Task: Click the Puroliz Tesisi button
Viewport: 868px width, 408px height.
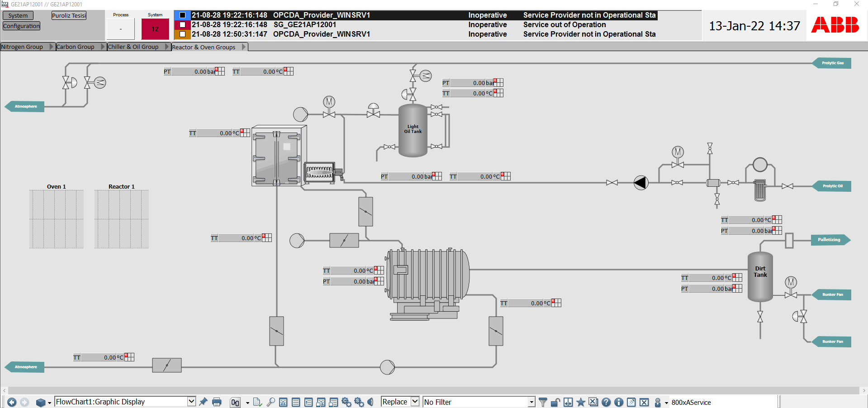Action: (69, 16)
